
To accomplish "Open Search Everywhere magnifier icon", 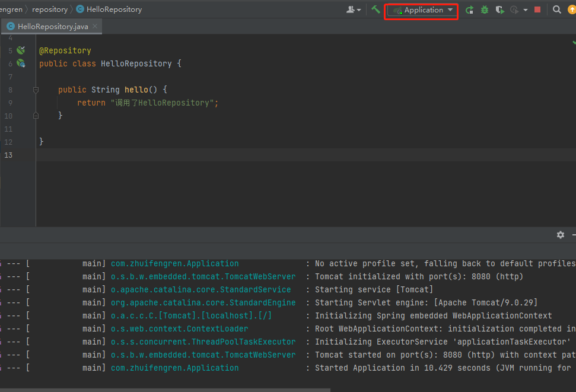I will 556,9.
